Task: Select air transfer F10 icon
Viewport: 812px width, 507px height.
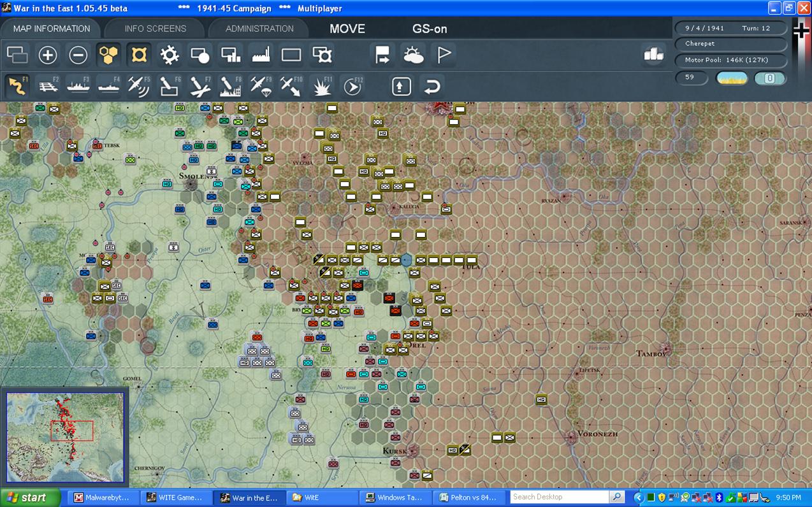Action: pos(291,86)
